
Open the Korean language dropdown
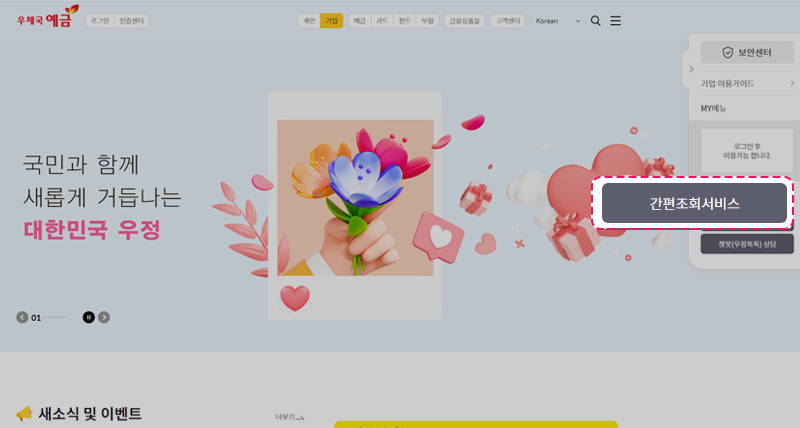(558, 21)
